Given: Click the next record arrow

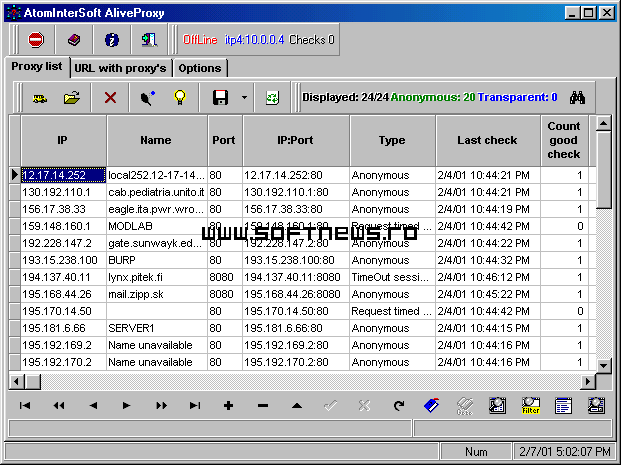Looking at the screenshot, I should [x=126, y=405].
